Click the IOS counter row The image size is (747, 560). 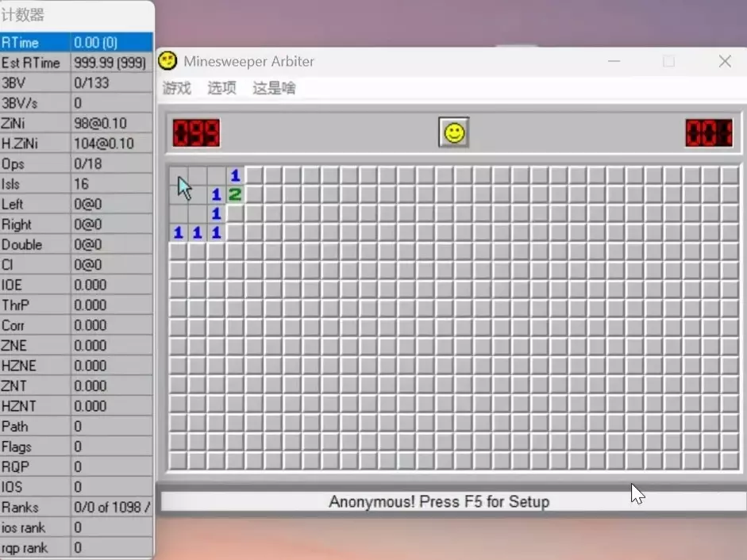pyautogui.click(x=76, y=487)
